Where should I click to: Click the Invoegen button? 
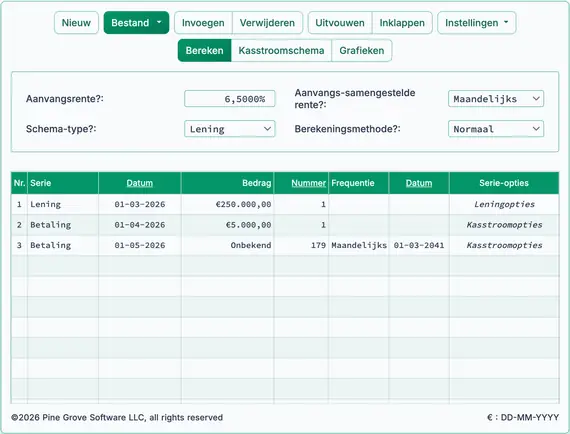coord(203,23)
